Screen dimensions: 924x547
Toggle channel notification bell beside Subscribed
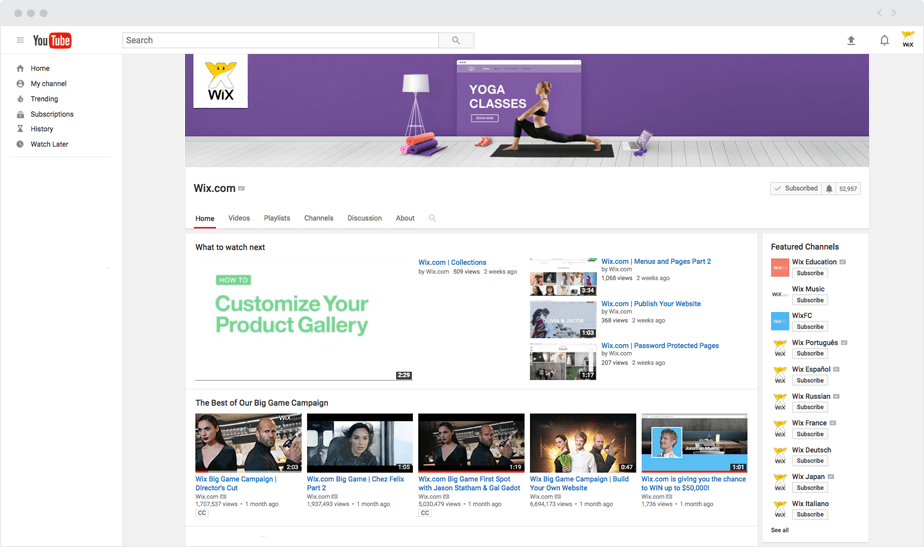click(x=829, y=189)
